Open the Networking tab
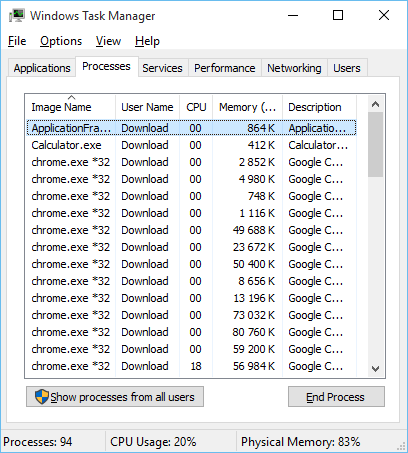 click(x=294, y=68)
